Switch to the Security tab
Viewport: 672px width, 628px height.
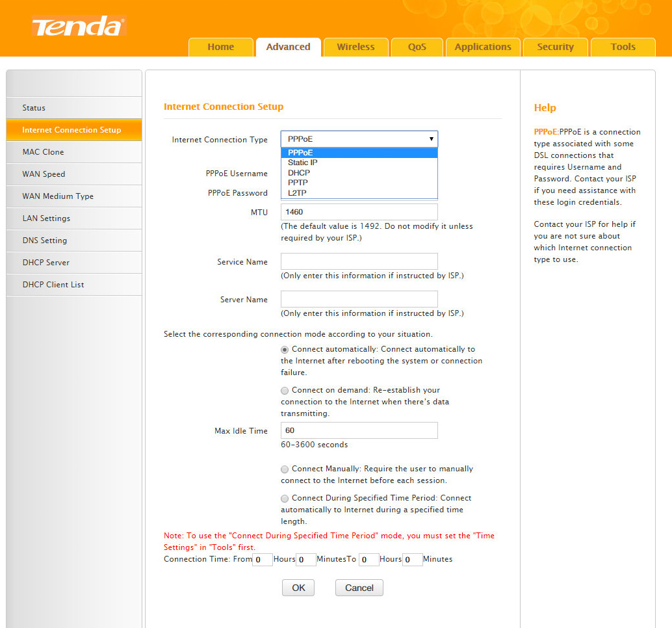(556, 47)
